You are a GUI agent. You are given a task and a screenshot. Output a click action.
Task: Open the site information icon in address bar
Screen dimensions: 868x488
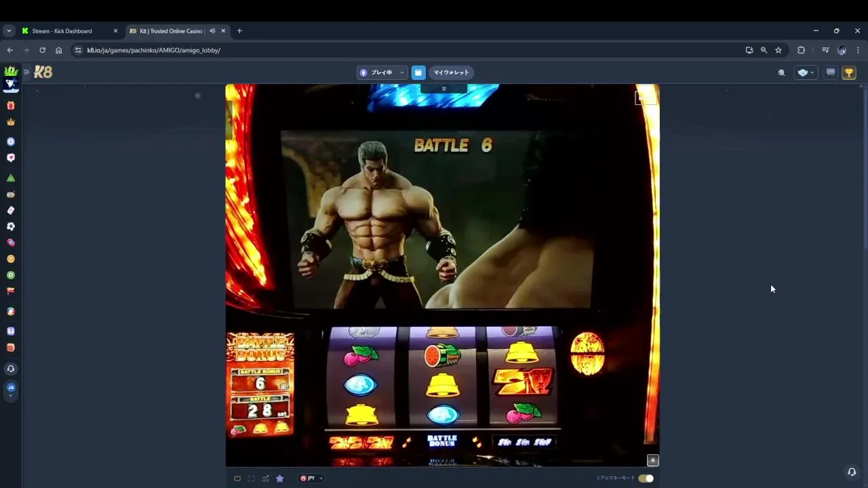[x=78, y=50]
